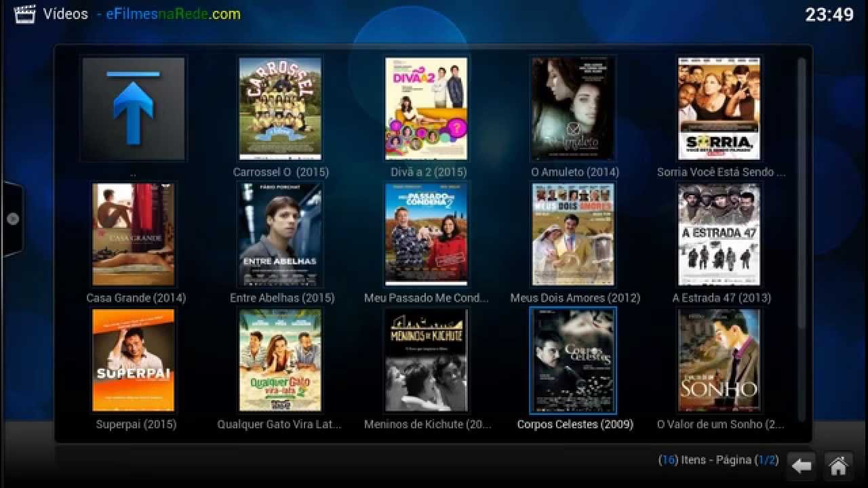Image resolution: width=868 pixels, height=488 pixels.
Task: Click the 'A Estrada 47 (2013)' label
Action: coord(722,298)
